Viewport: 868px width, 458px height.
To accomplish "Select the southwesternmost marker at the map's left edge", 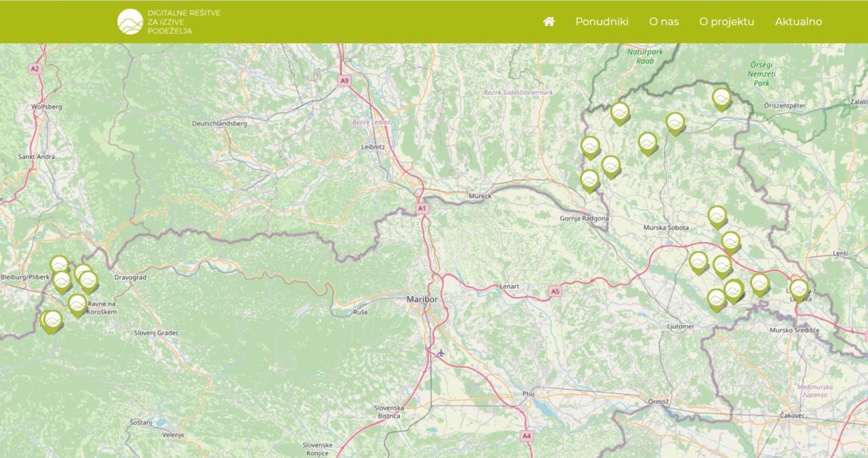I will pyautogui.click(x=51, y=320).
